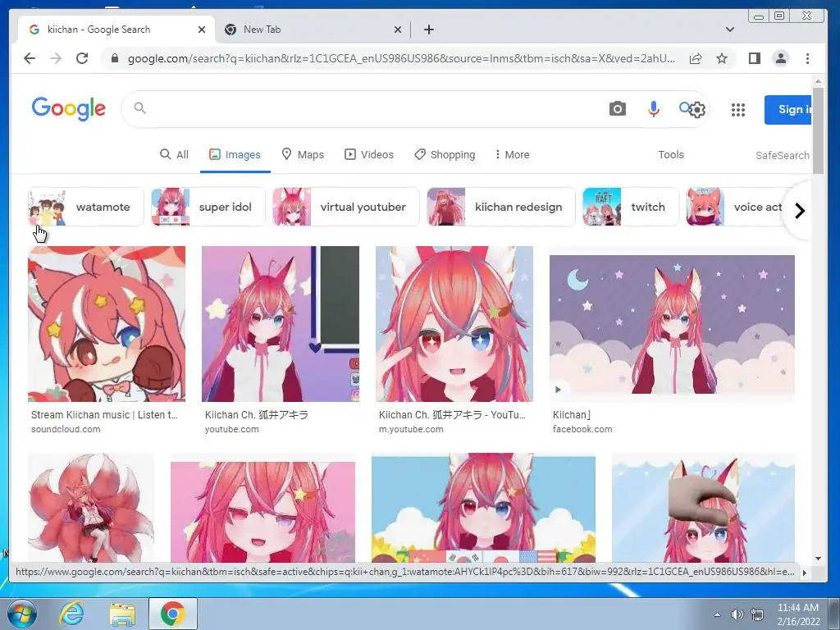The height and width of the screenshot is (630, 840).
Task: Filter images by super idol chip
Action: [x=208, y=207]
